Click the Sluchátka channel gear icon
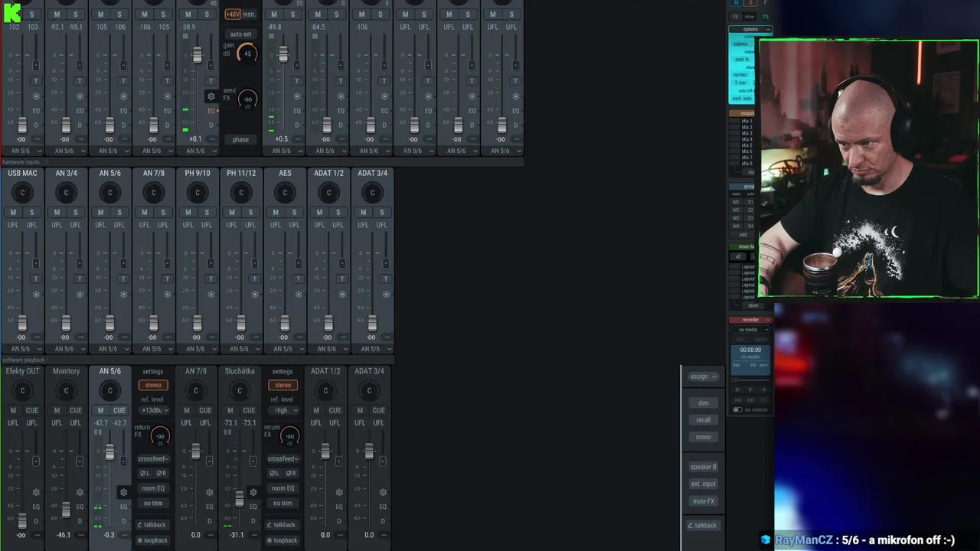 click(253, 492)
